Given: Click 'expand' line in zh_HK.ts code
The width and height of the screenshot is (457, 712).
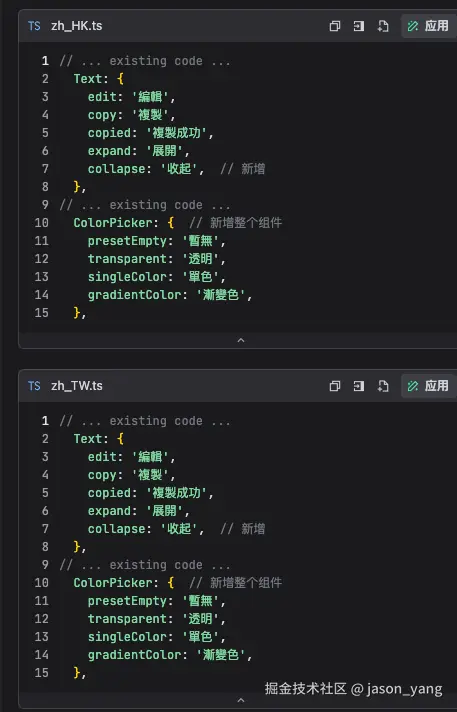Looking at the screenshot, I should [139, 151].
